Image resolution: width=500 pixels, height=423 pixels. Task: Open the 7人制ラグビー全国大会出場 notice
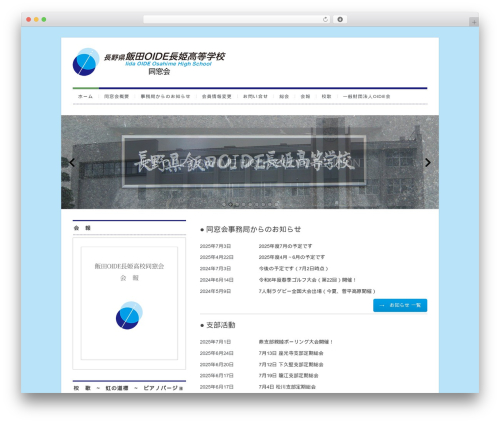(x=317, y=291)
